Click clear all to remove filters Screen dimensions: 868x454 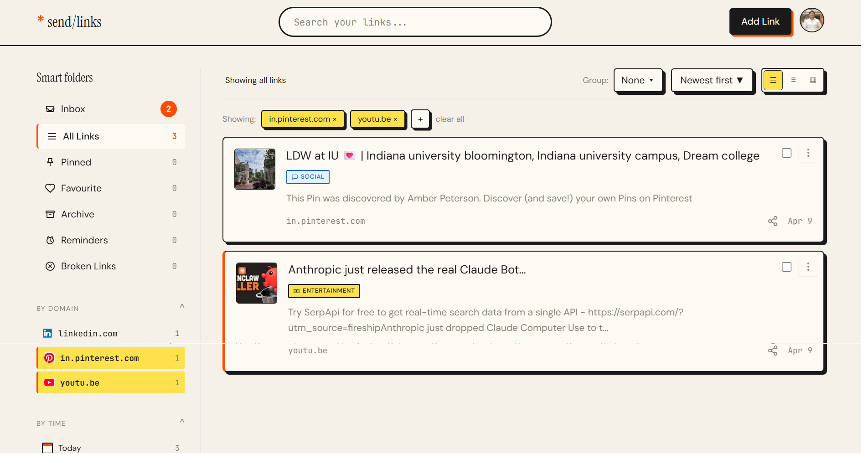coord(450,119)
